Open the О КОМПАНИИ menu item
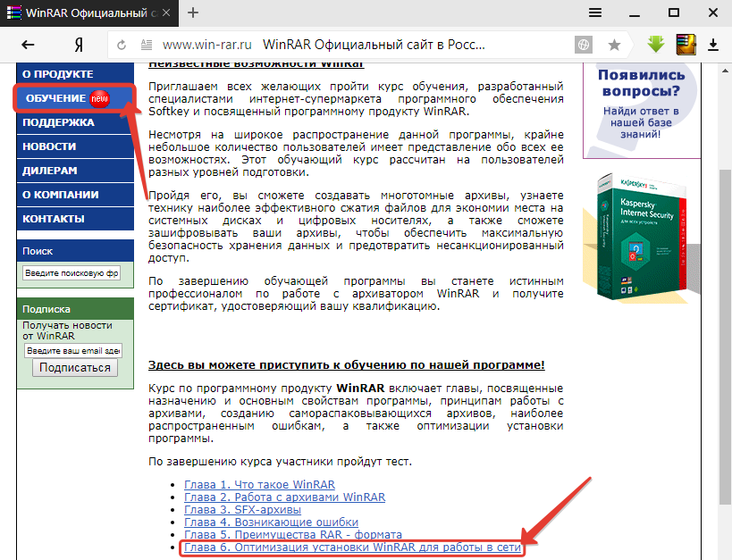This screenshot has width=732, height=560. pos(75,195)
